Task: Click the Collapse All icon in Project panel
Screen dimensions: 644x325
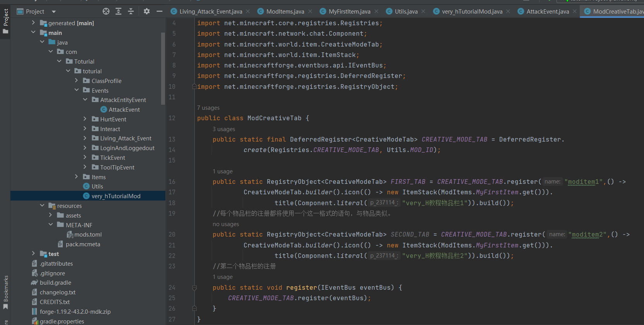Action: pos(131,12)
